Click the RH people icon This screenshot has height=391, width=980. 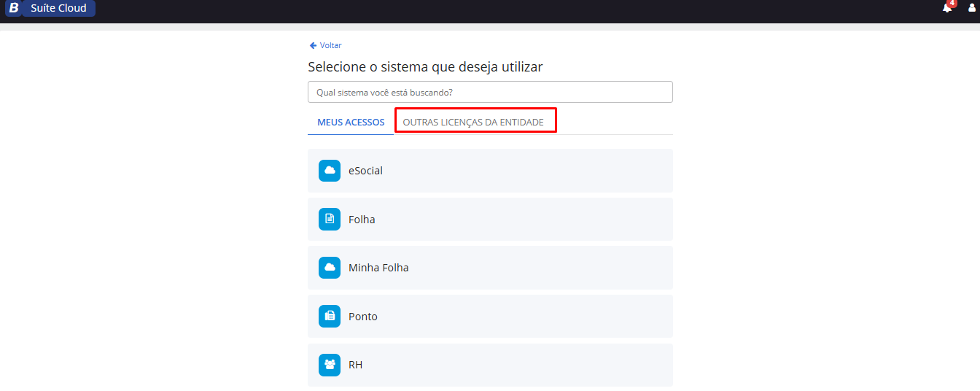tap(330, 365)
